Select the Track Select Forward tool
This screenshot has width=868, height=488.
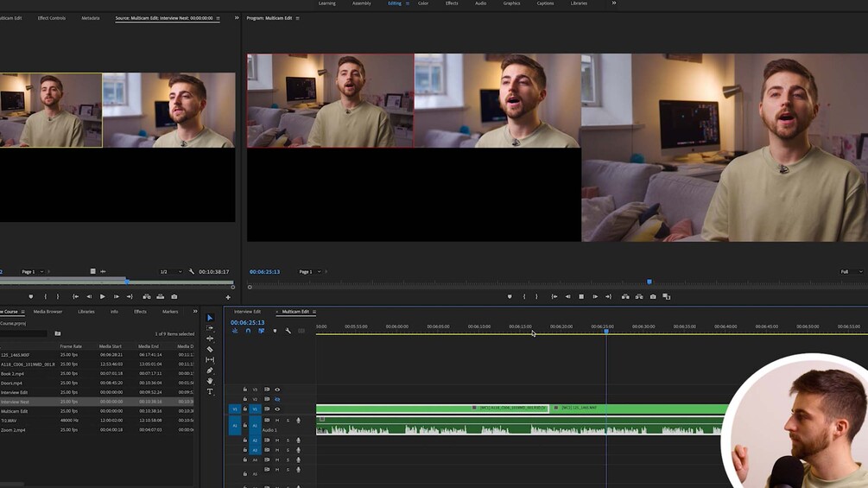(210, 328)
